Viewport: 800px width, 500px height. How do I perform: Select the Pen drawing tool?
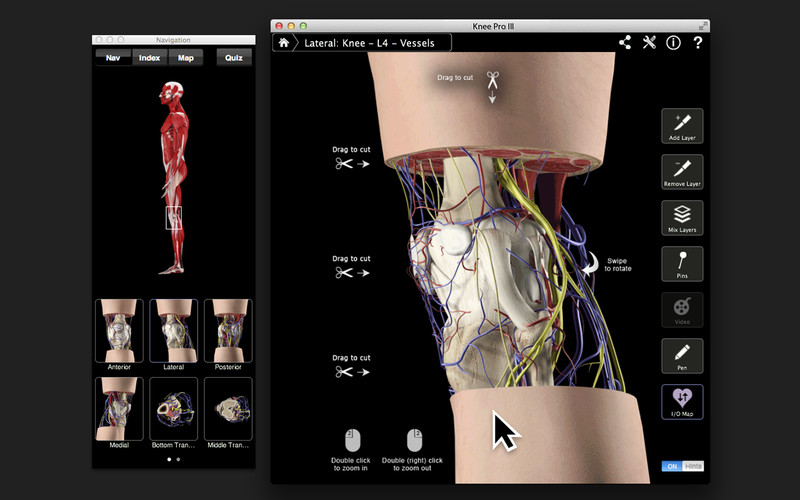pos(682,356)
